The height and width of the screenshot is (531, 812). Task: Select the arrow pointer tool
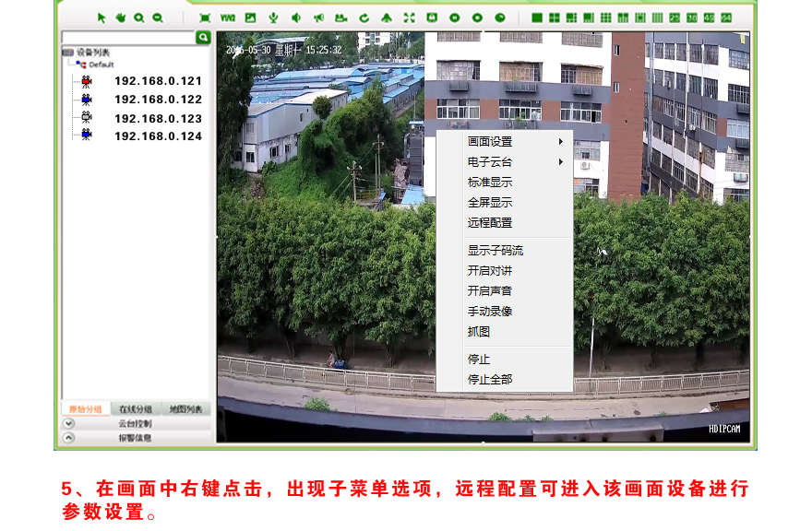[101, 18]
